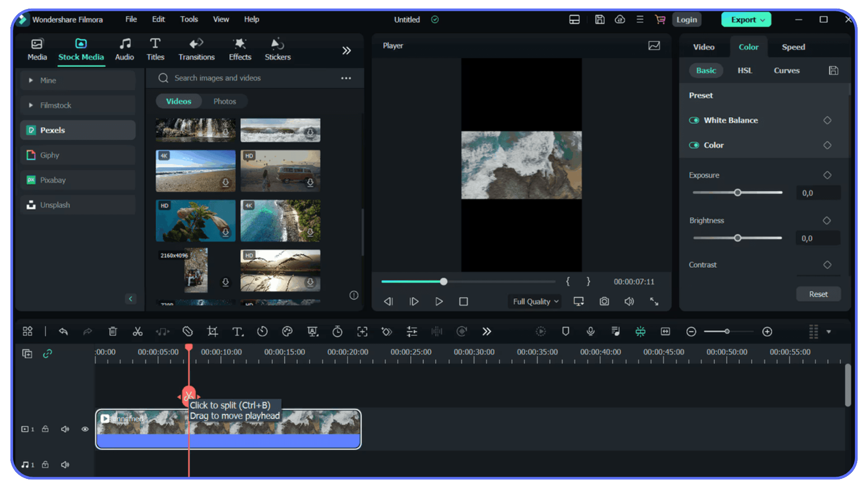Image resolution: width=868 pixels, height=488 pixels.
Task: Open the Stickers tab
Action: (x=278, y=50)
